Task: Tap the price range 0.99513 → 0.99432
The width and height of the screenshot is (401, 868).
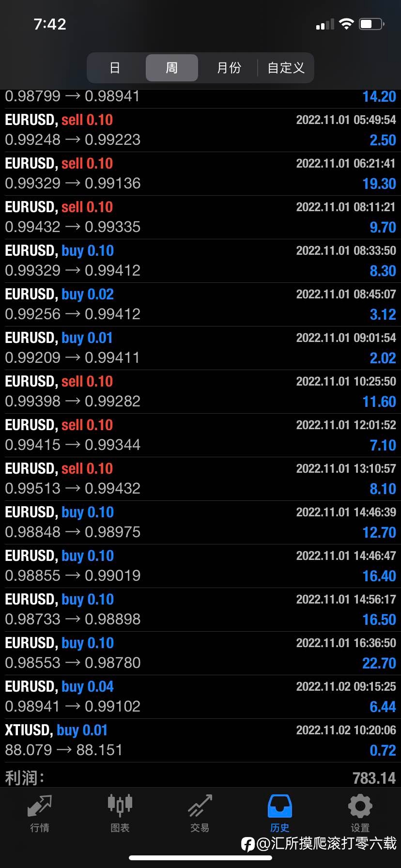Action: (x=73, y=488)
